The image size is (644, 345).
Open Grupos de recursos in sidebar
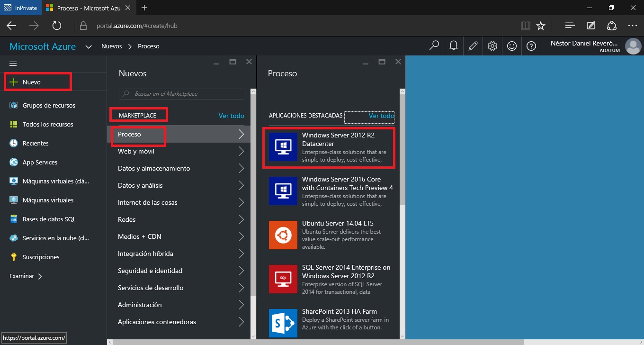click(49, 105)
